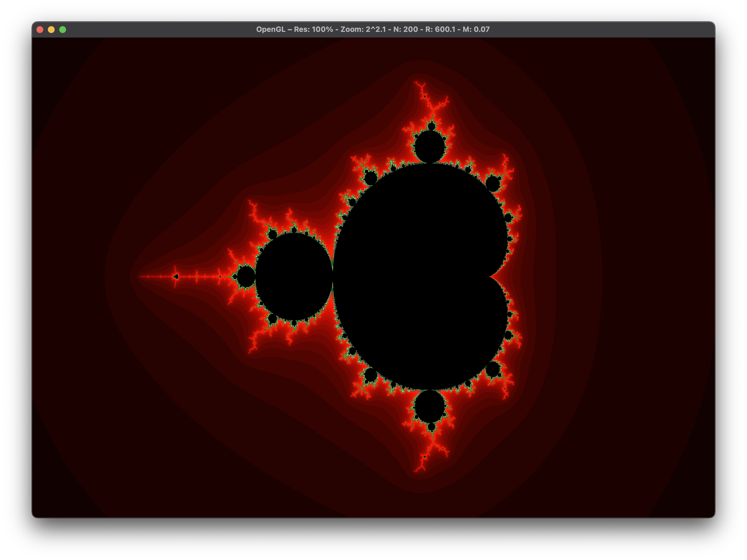Select the large black bulb beneath the cardioid
Screen dimensions: 747x560
point(430,406)
